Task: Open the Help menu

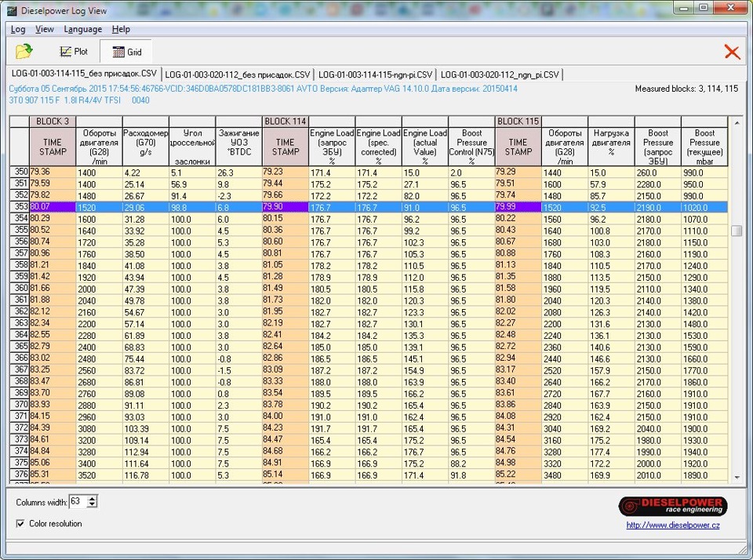Action: click(x=121, y=29)
